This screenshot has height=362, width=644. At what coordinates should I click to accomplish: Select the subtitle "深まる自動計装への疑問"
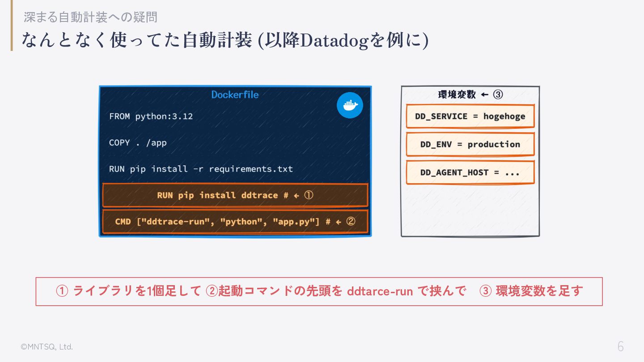[x=91, y=17]
